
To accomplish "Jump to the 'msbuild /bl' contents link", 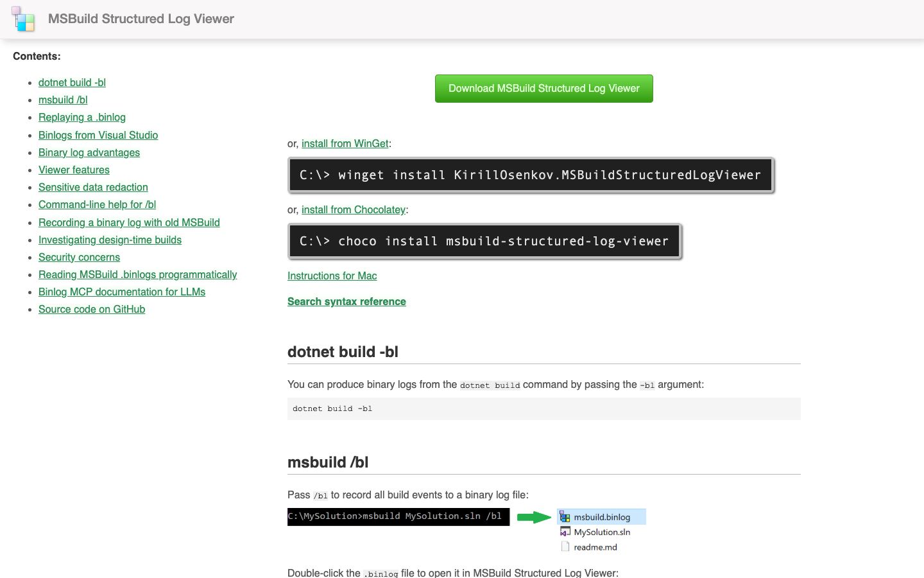I will (x=63, y=100).
